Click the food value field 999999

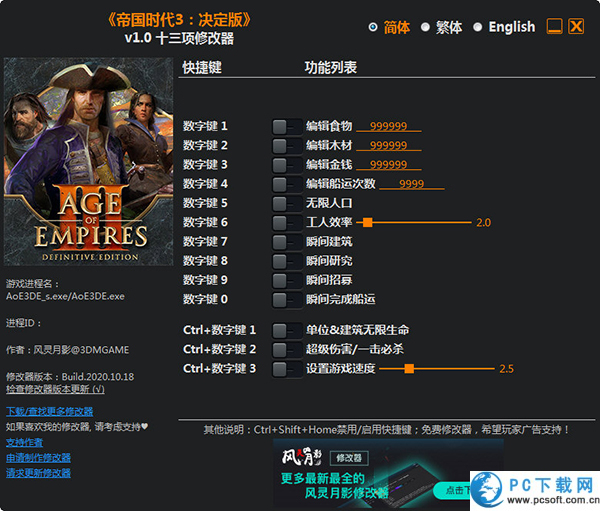(x=388, y=126)
